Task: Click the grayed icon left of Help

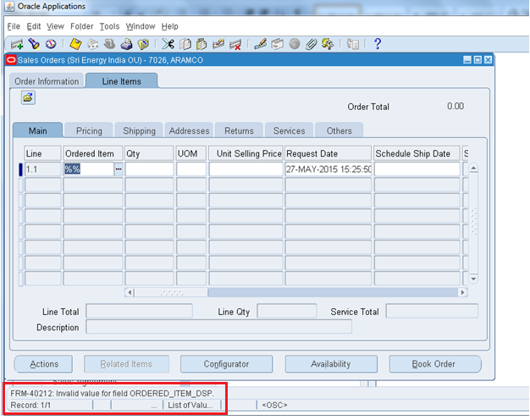Action: [x=353, y=44]
